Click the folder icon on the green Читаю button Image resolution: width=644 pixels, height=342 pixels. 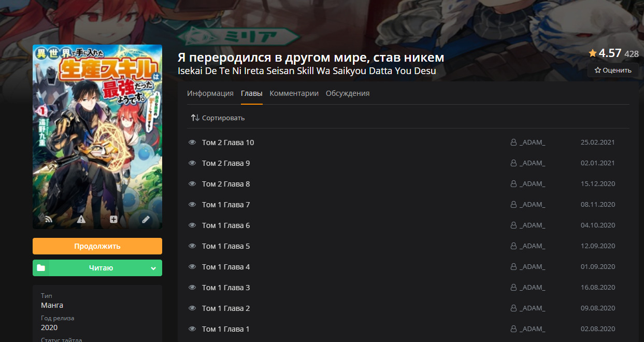coord(41,268)
